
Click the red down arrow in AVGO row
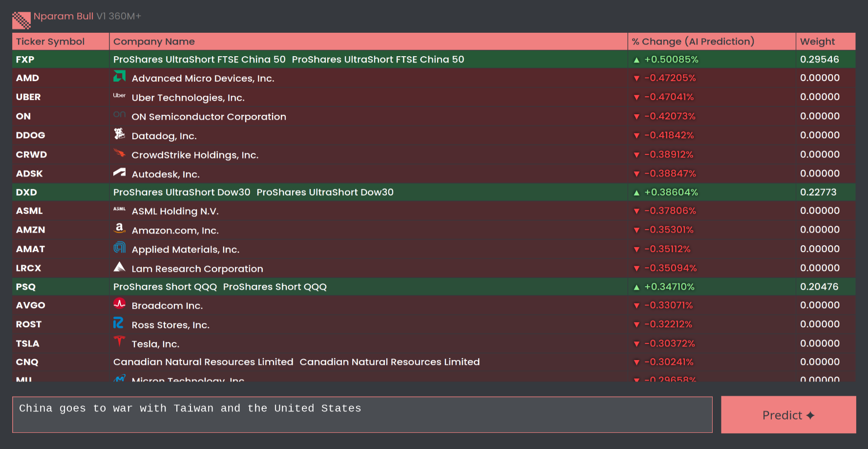click(636, 306)
